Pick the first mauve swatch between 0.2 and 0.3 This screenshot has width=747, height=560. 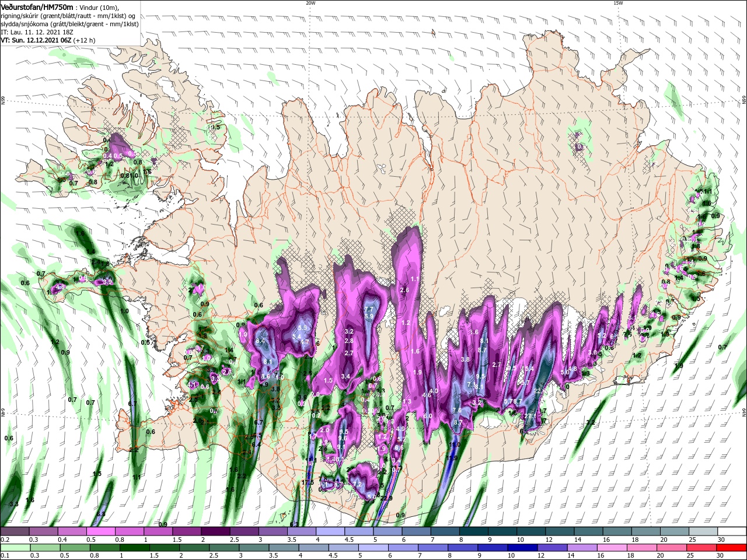[x=15, y=531]
